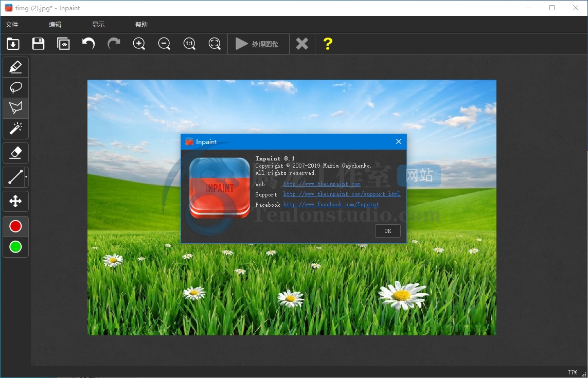Open the Inpaint Facebook link
Image resolution: width=588 pixels, height=378 pixels.
331,204
